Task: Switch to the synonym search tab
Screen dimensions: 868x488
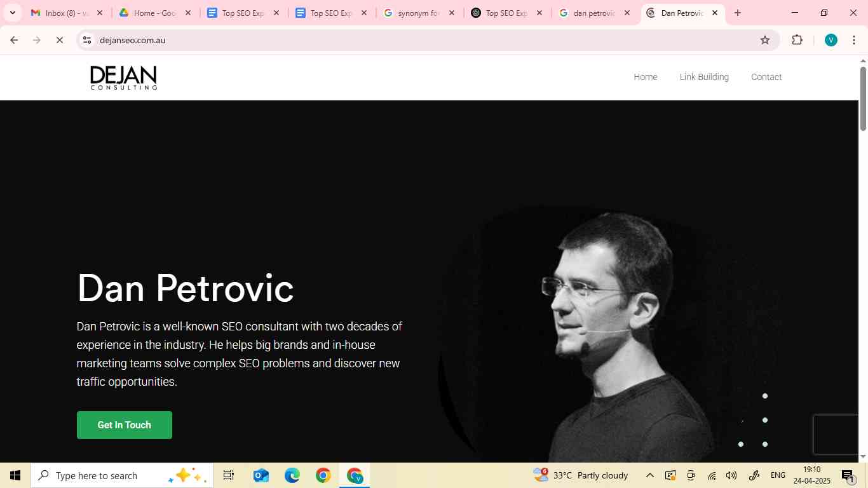Action: (x=416, y=13)
